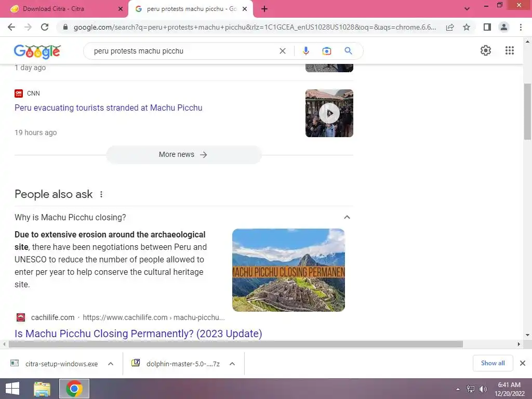Click the scroll down arrow
Image resolution: width=532 pixels, height=399 pixels.
tap(527, 335)
